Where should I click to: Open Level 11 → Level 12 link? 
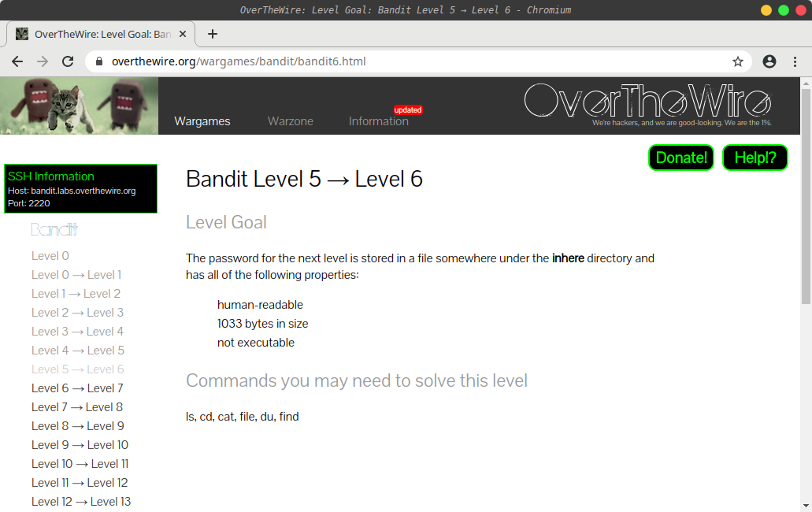80,483
